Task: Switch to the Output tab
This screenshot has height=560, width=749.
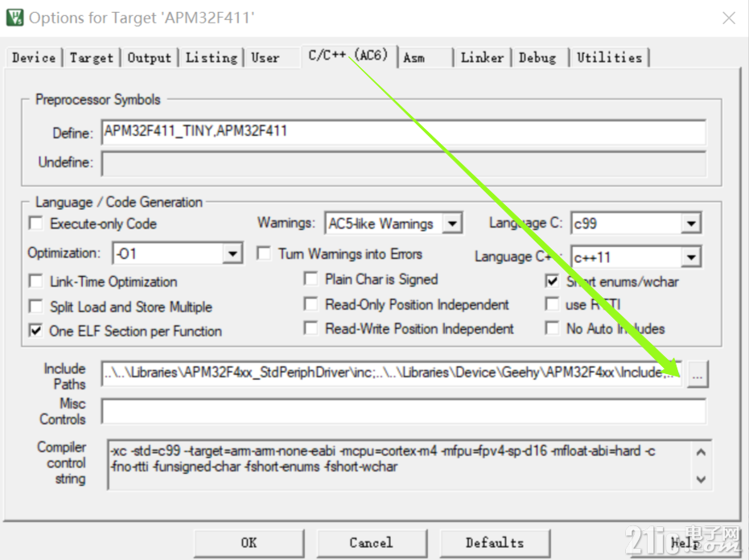Action: (150, 58)
